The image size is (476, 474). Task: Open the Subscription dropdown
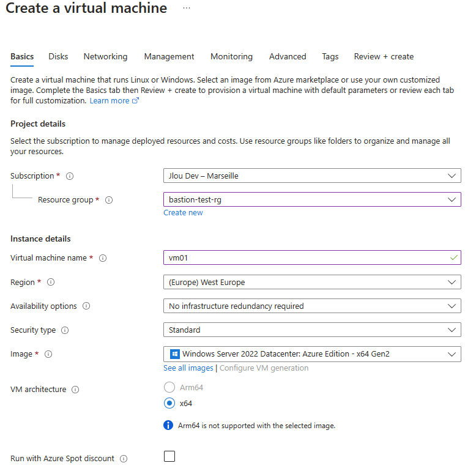[x=312, y=176]
